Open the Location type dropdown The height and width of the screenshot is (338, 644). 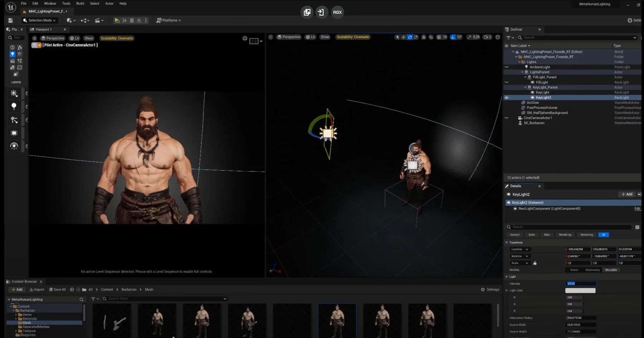[519, 249]
